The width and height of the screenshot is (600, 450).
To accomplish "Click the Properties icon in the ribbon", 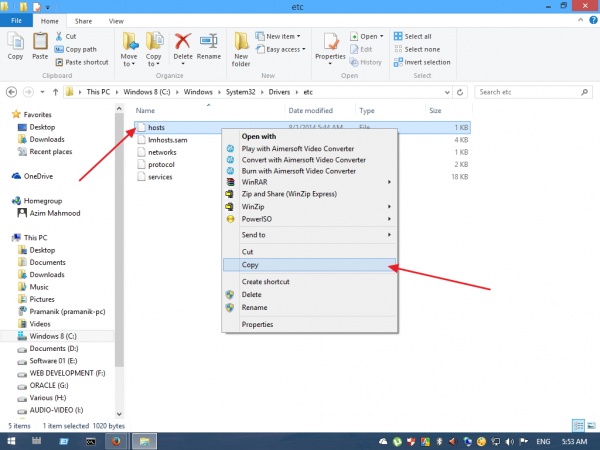I will coord(330,41).
